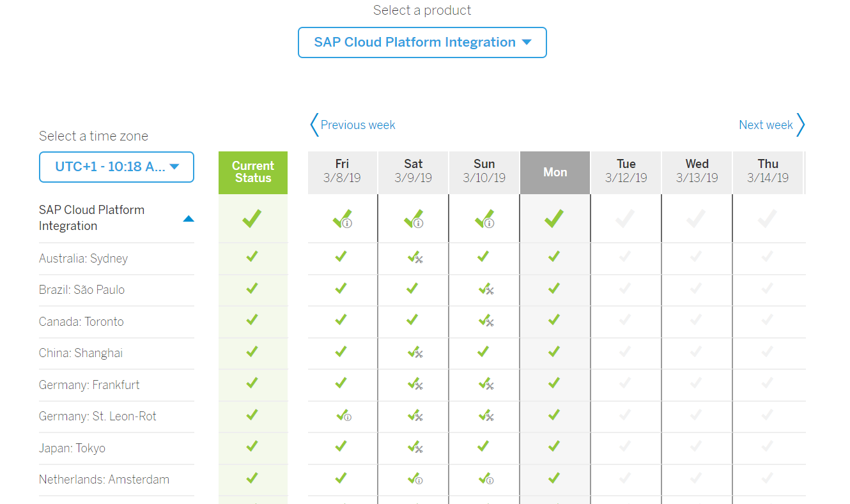This screenshot has width=850, height=504.
Task: Select the China: Shanghai row label
Action: tap(81, 353)
